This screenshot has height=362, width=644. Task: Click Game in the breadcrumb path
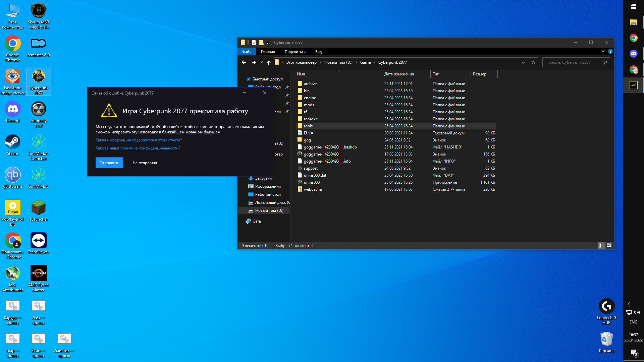click(365, 62)
